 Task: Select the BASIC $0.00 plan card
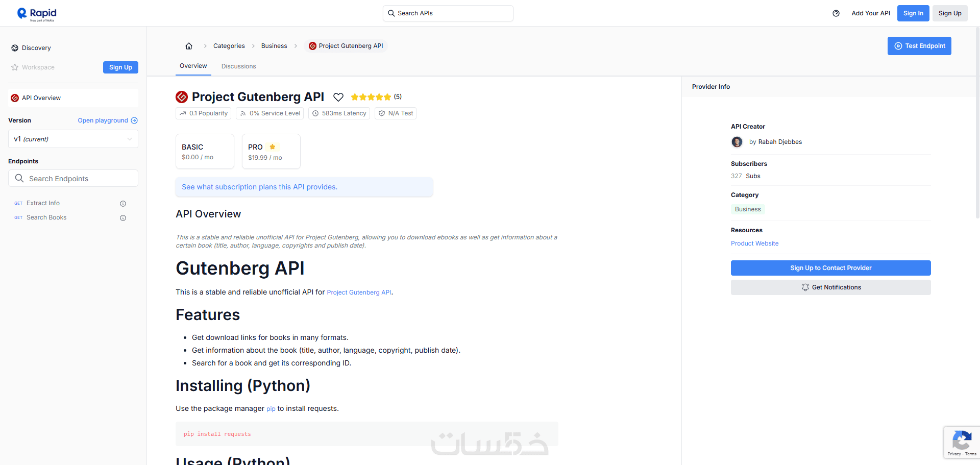(x=205, y=151)
